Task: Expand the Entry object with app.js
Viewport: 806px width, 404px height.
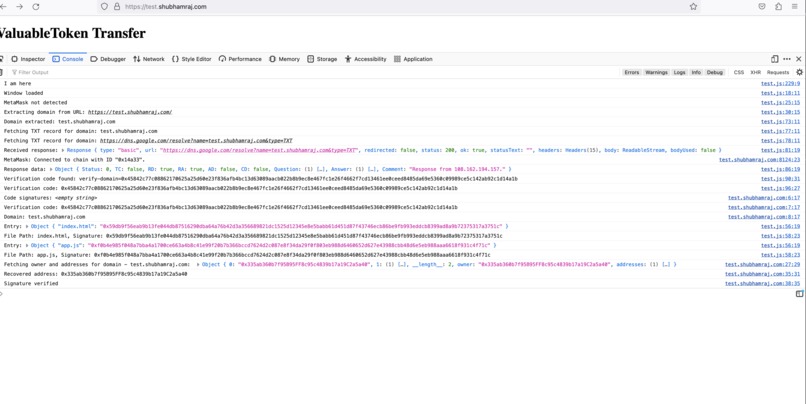Action: pyautogui.click(x=27, y=246)
